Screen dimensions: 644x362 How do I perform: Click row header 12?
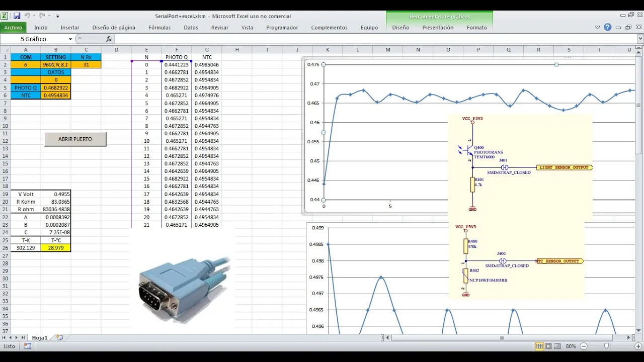pyautogui.click(x=5, y=141)
